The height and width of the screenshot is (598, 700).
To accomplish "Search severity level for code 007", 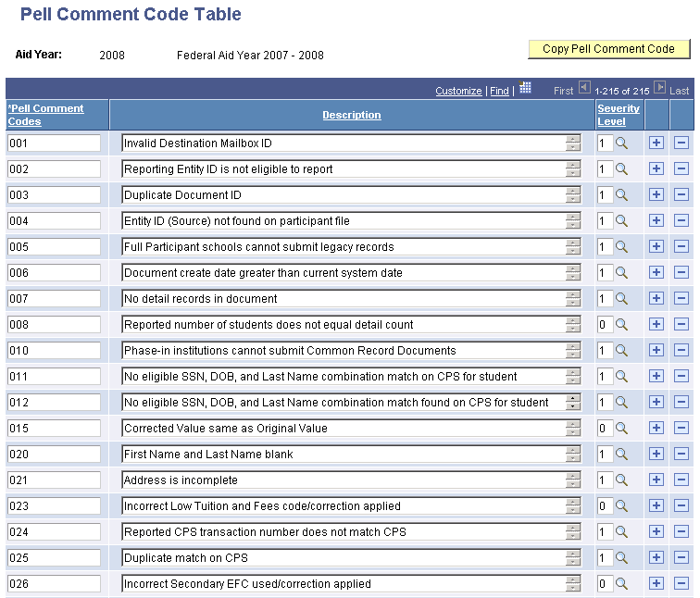I will pos(621,299).
